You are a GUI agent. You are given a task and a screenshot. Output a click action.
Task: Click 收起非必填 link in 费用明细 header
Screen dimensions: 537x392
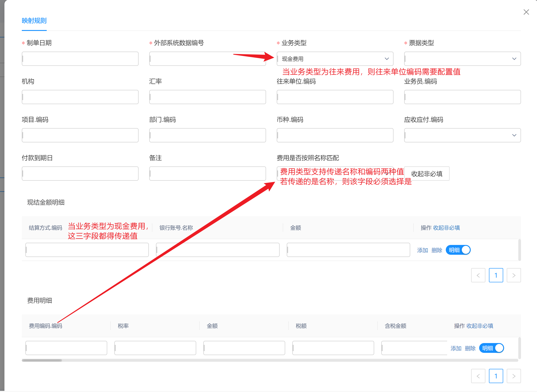point(480,326)
